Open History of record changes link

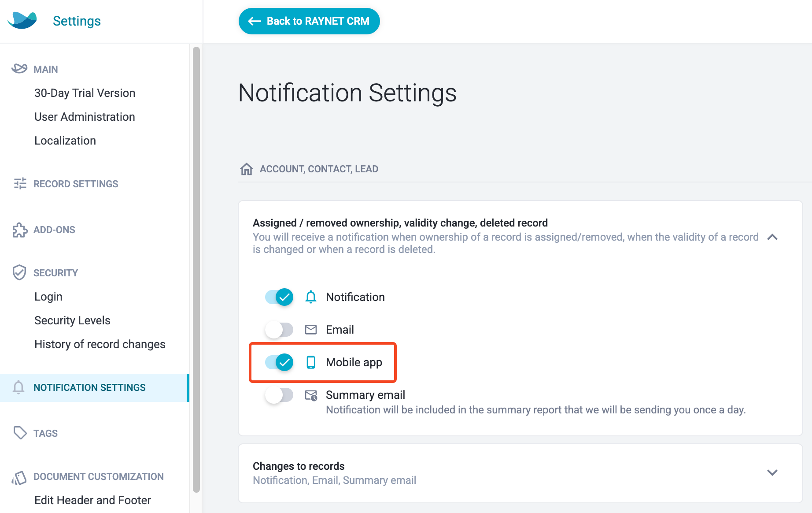100,344
